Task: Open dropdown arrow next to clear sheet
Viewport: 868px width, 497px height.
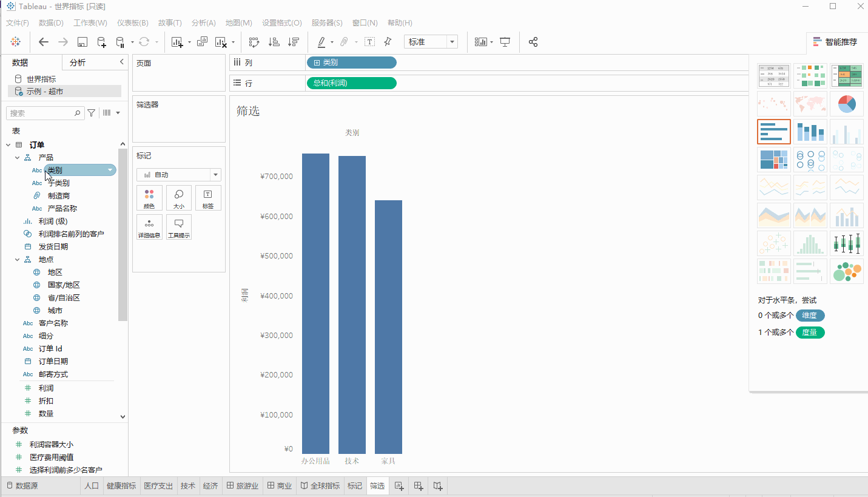Action: tap(233, 42)
